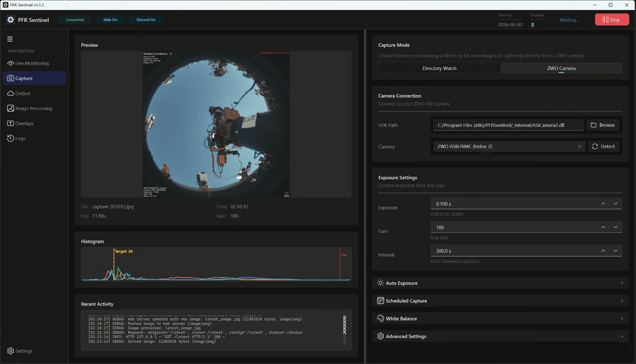Viewport: 636px width, 364px height.
Task: Click the Browse button for SDK path
Action: coord(603,125)
